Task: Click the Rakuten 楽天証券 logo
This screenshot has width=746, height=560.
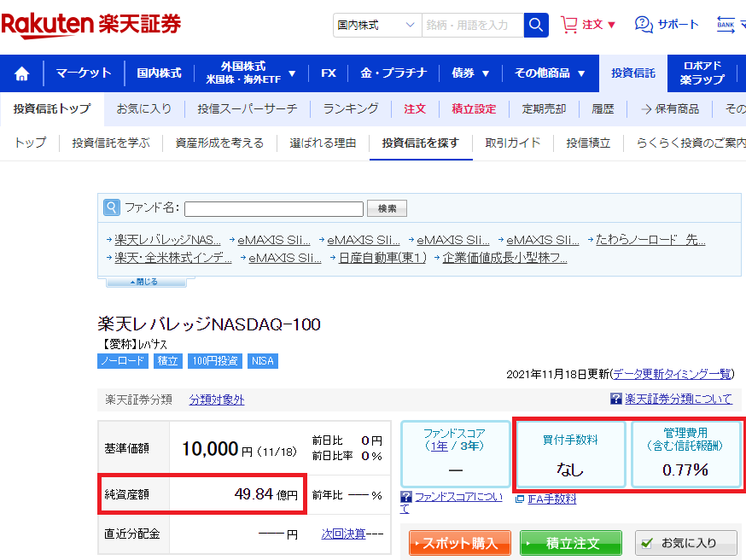Action: 90,25
